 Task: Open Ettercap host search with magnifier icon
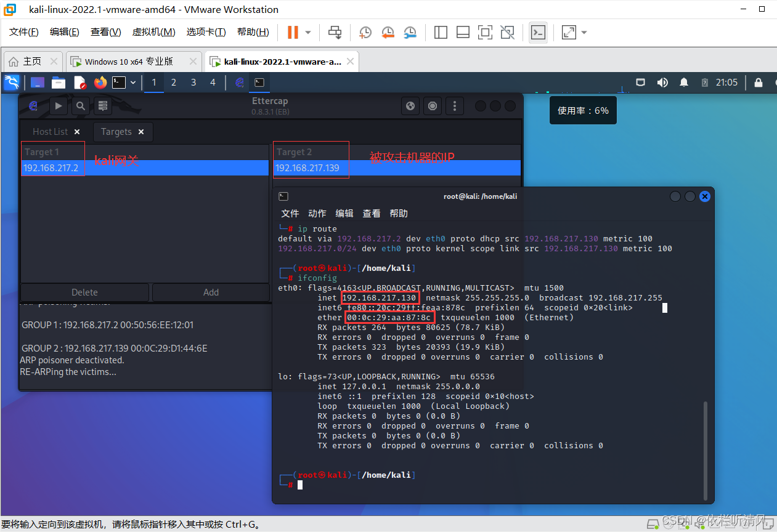79,105
